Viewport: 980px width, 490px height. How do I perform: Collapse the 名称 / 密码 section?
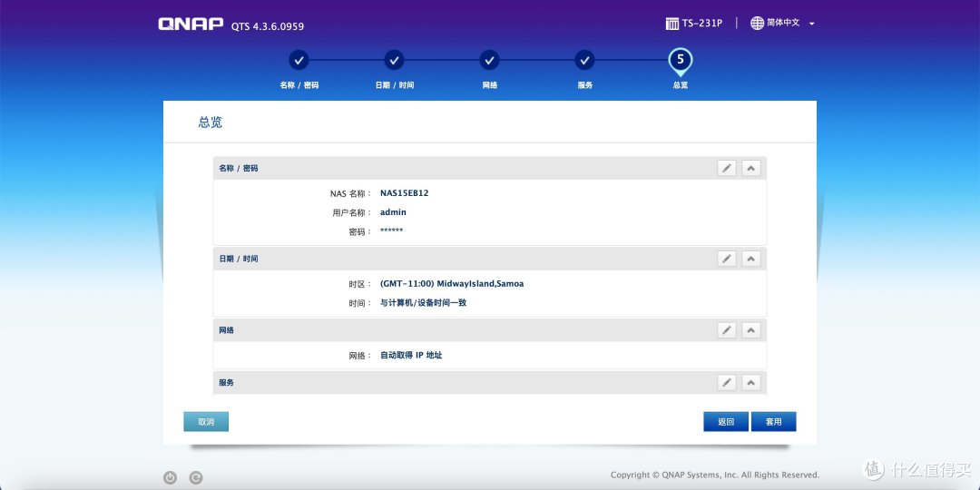coord(750,168)
